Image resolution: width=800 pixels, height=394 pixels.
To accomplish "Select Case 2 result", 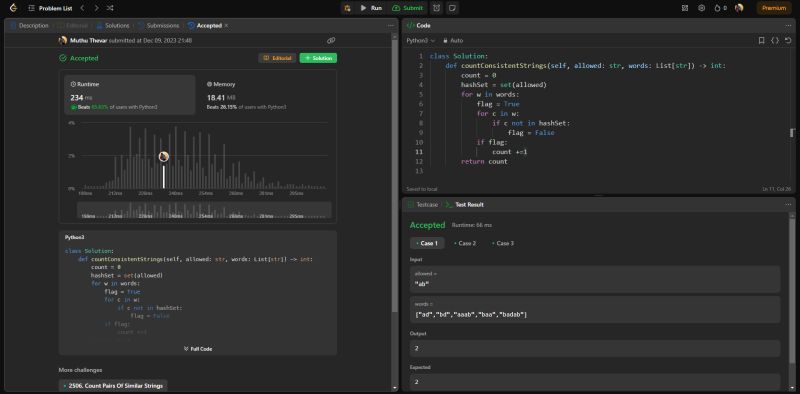I will click(465, 243).
